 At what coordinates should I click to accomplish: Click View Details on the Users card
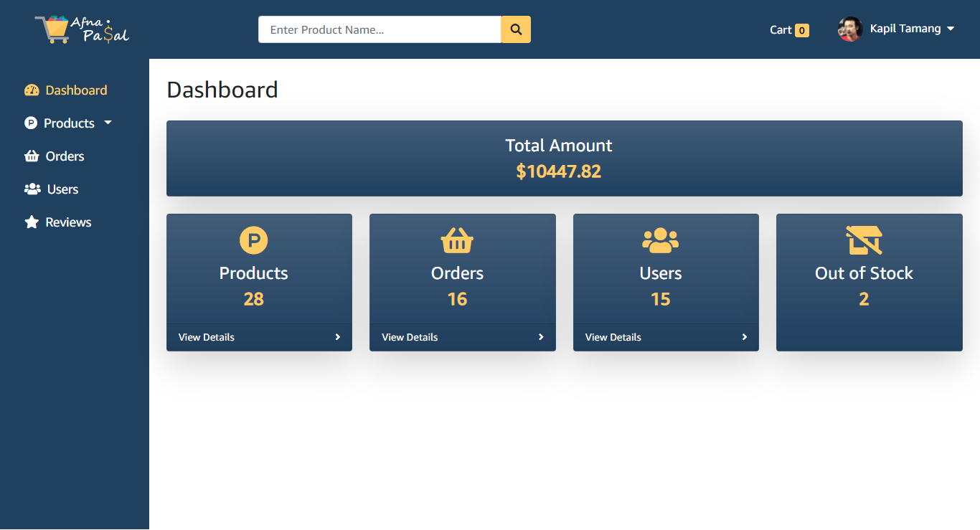pyautogui.click(x=613, y=336)
